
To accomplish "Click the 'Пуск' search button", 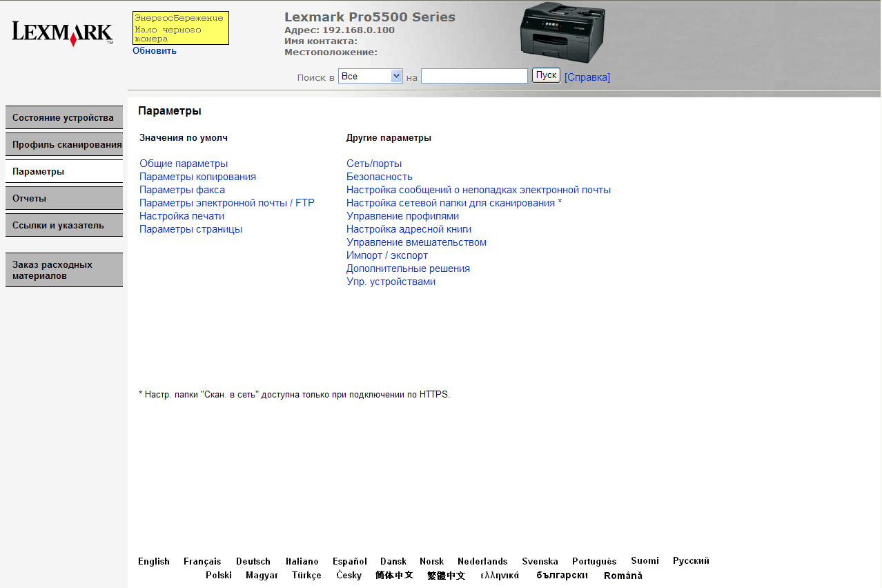I will click(x=546, y=75).
